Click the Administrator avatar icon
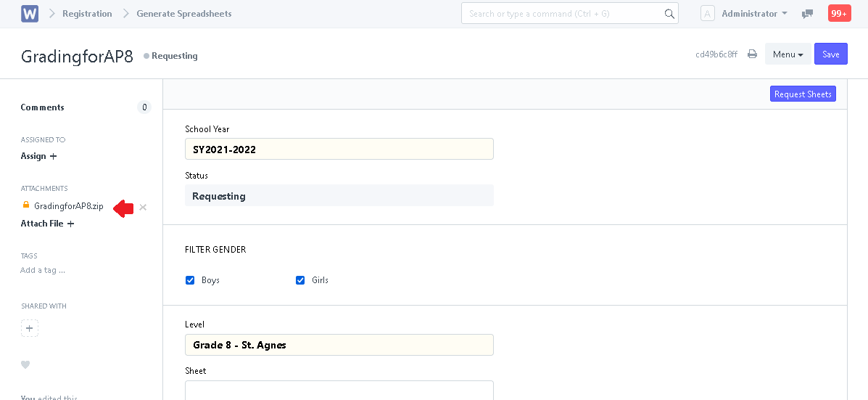 coord(708,13)
